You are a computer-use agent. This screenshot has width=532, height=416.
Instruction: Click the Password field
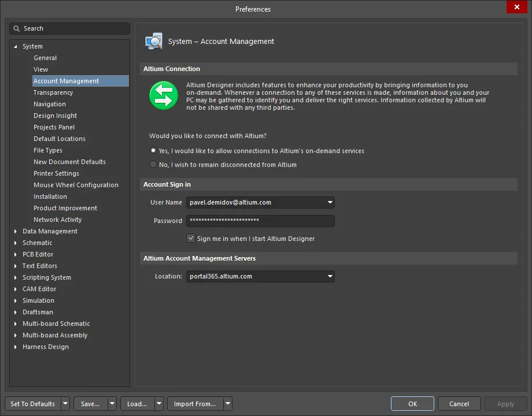(260, 221)
